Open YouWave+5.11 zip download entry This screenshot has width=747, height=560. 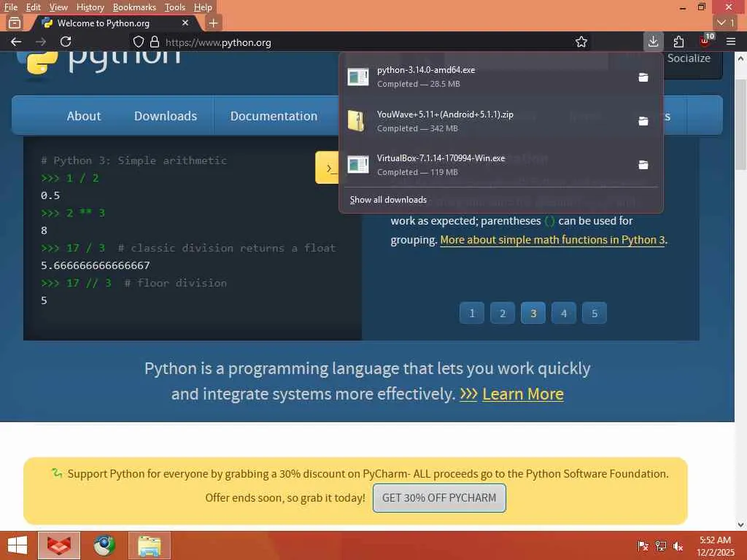click(x=486, y=121)
